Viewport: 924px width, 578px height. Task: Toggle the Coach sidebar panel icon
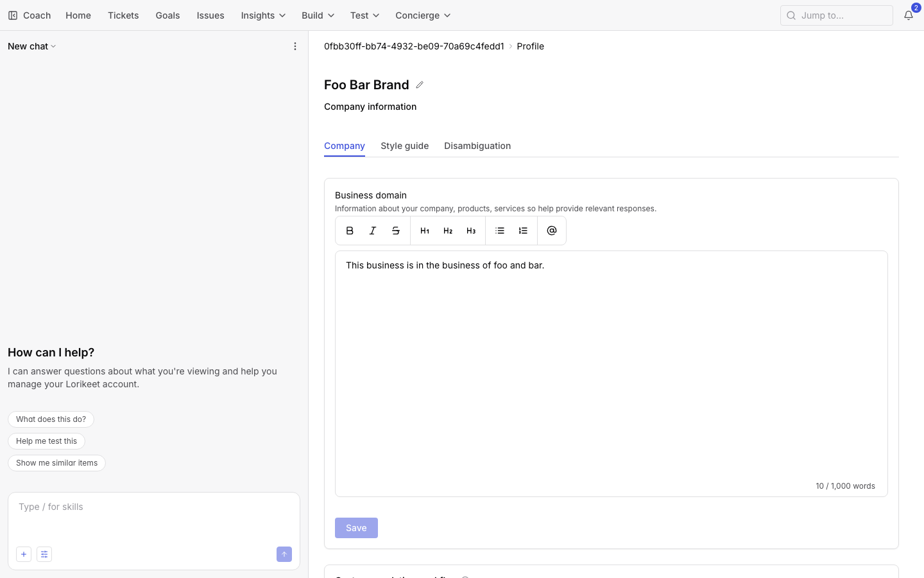click(x=13, y=15)
